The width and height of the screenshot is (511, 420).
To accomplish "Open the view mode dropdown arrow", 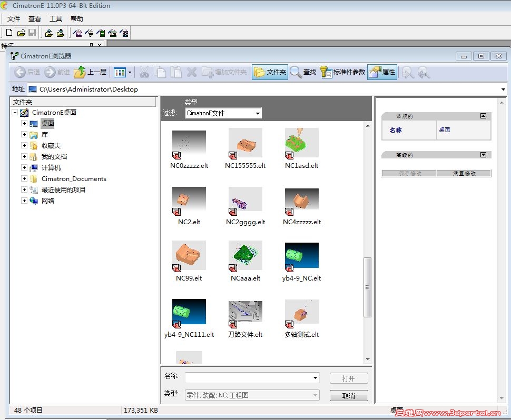I will 130,72.
